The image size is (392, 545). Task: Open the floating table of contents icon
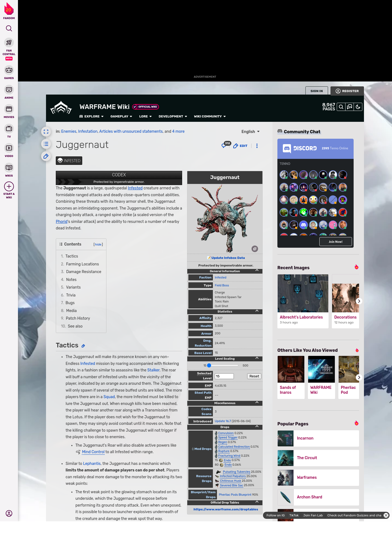click(46, 144)
